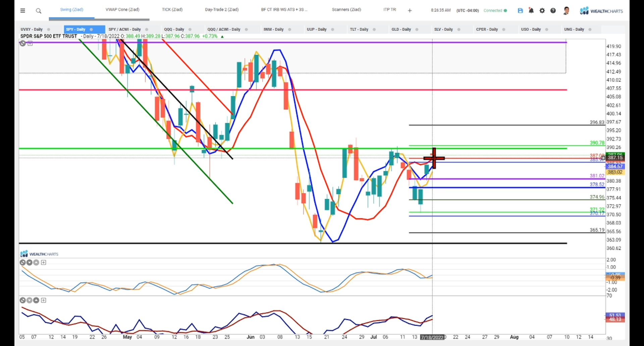Click the 384.57 blue price tag

coord(615,167)
